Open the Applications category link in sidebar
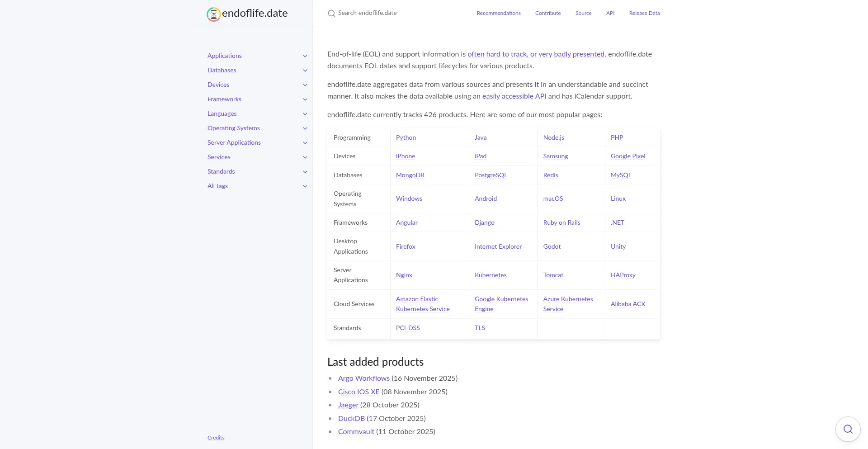This screenshot has width=868, height=449. [225, 56]
